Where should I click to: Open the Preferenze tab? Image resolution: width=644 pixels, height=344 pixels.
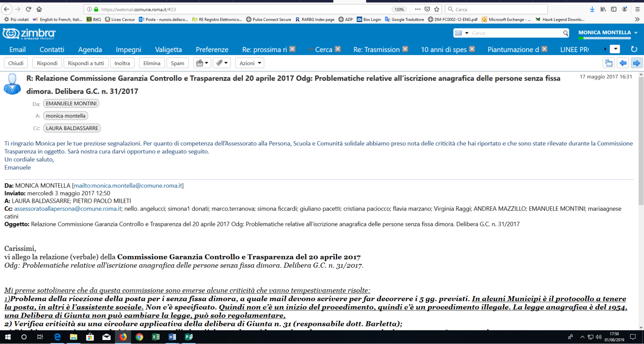tap(212, 50)
